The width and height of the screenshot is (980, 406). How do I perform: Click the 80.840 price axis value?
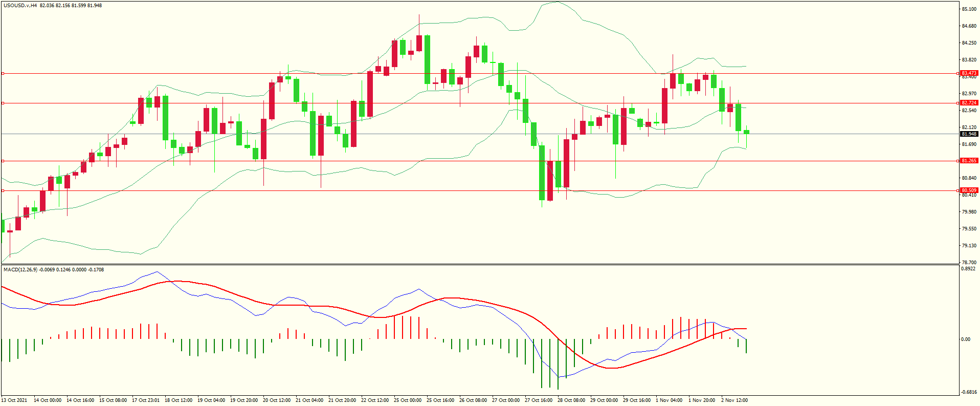pos(969,178)
